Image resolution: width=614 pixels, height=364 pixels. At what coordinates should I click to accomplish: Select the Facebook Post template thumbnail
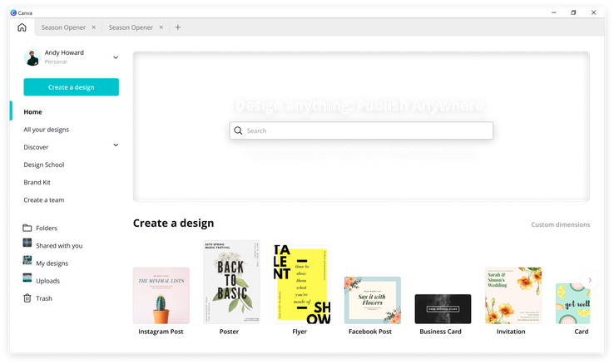373,300
